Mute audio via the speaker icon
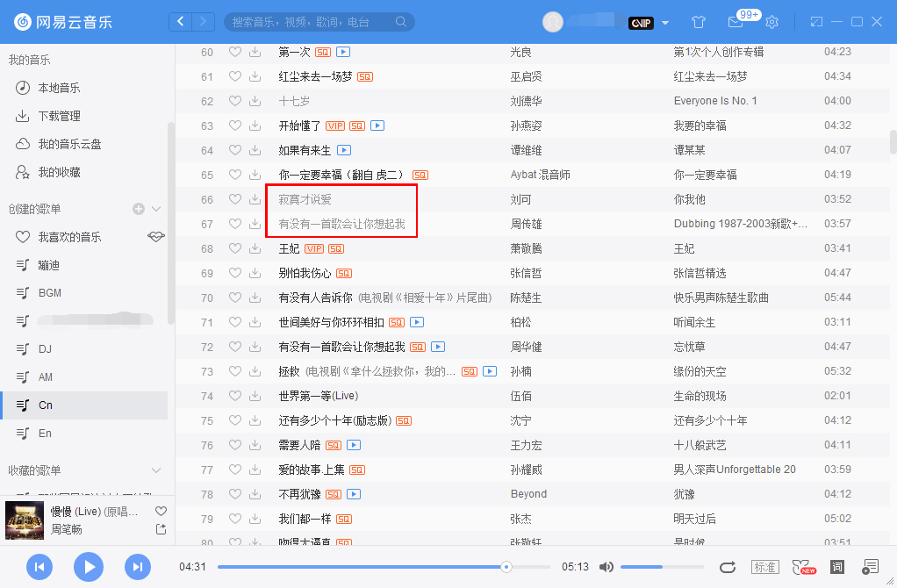 point(606,567)
